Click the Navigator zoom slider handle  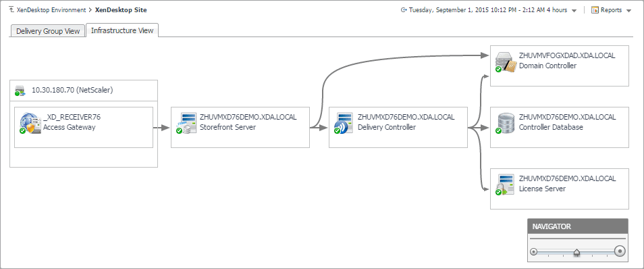coord(576,253)
